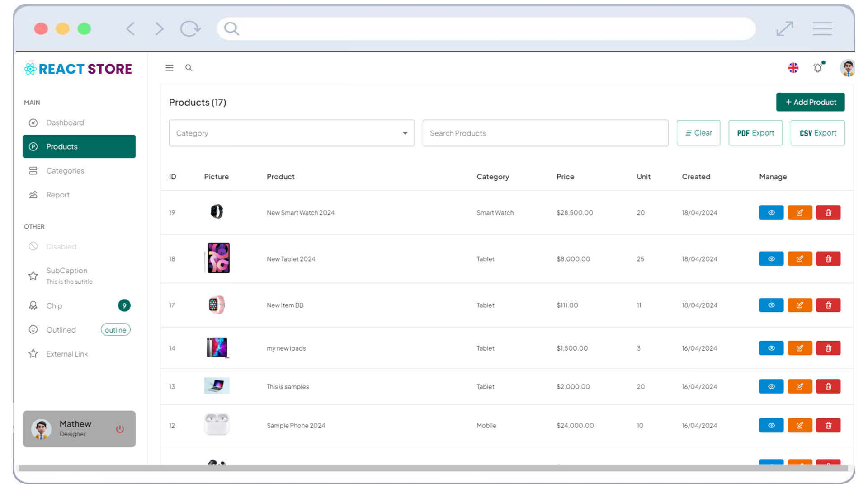Click the Created column header

pyautogui.click(x=696, y=177)
